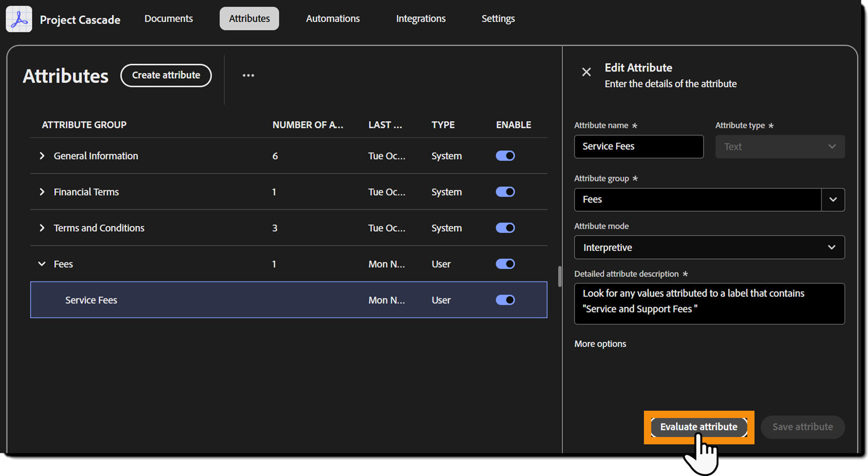Click the Edit Attribute heading
868x476 pixels.
tap(639, 68)
